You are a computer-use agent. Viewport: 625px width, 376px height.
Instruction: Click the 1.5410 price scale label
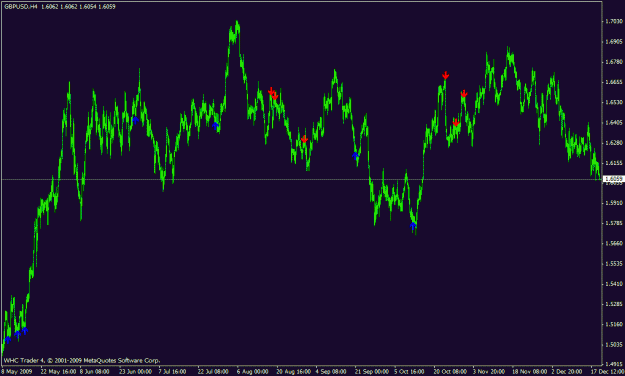point(614,283)
